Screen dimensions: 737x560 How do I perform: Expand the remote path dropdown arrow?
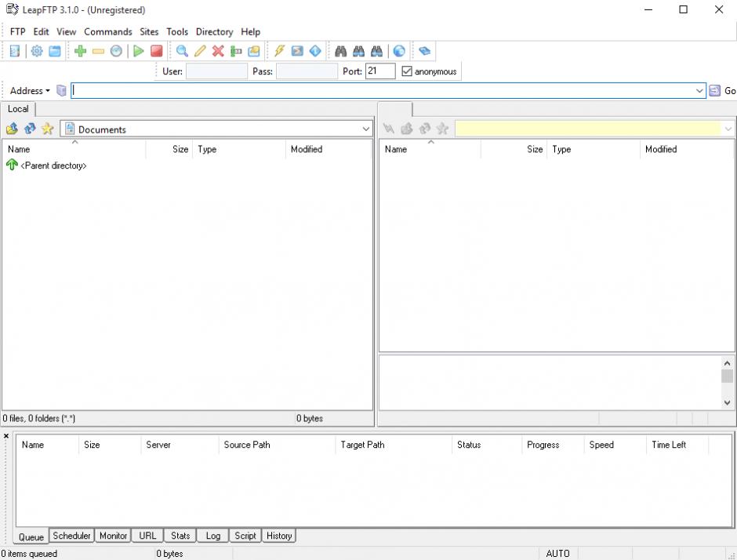(x=728, y=129)
